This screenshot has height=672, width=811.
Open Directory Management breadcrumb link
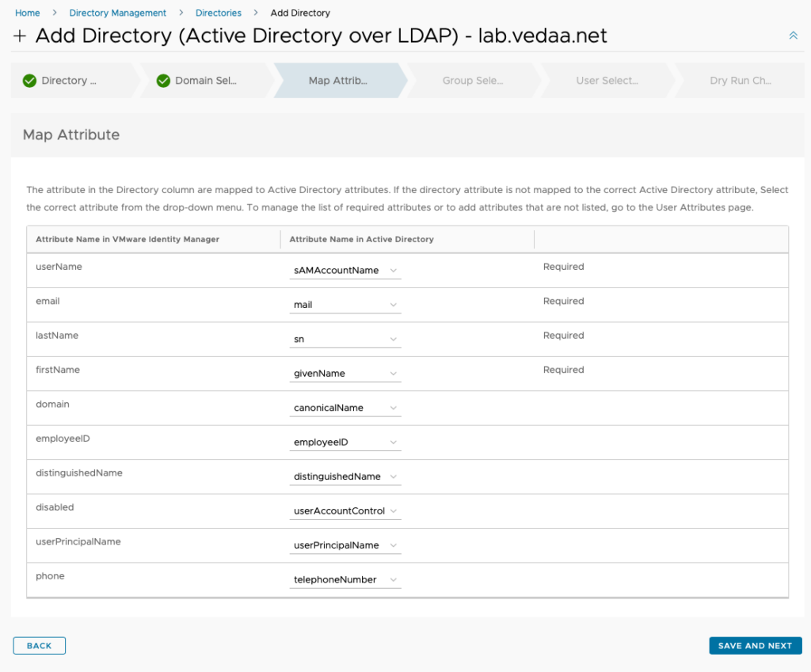[x=118, y=13]
